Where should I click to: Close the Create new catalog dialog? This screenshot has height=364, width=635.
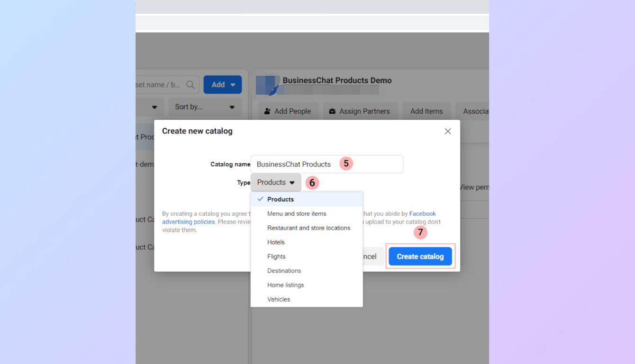click(x=447, y=131)
